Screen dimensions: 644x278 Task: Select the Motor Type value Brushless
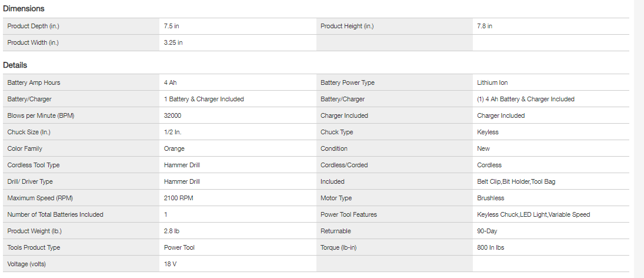(x=490, y=198)
